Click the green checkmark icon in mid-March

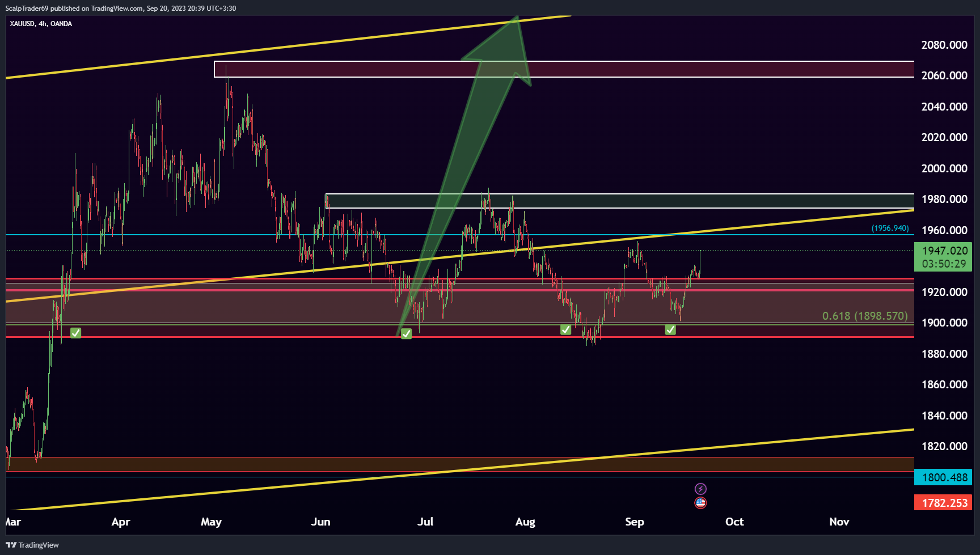75,333
